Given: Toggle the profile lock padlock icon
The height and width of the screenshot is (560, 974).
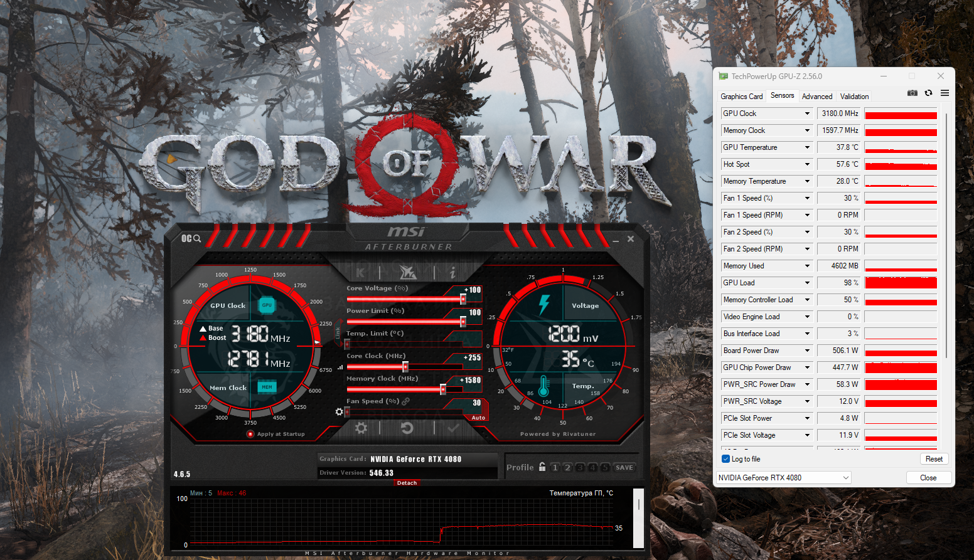Looking at the screenshot, I should coord(542,467).
